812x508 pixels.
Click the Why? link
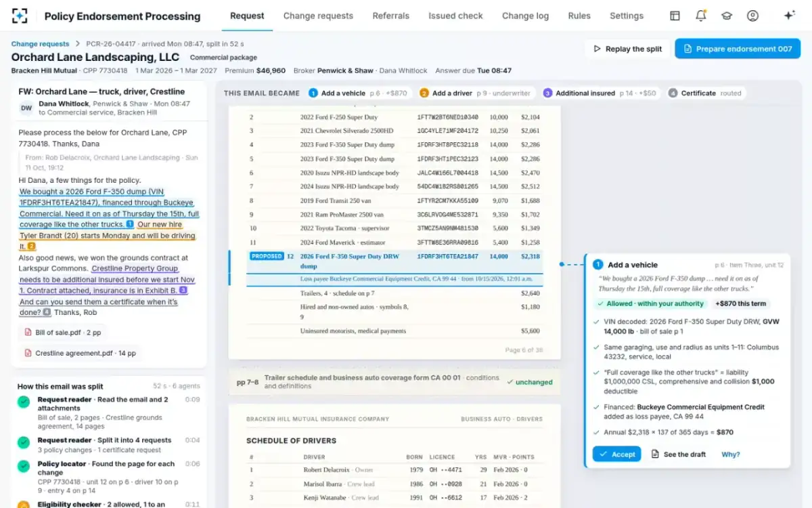click(731, 454)
